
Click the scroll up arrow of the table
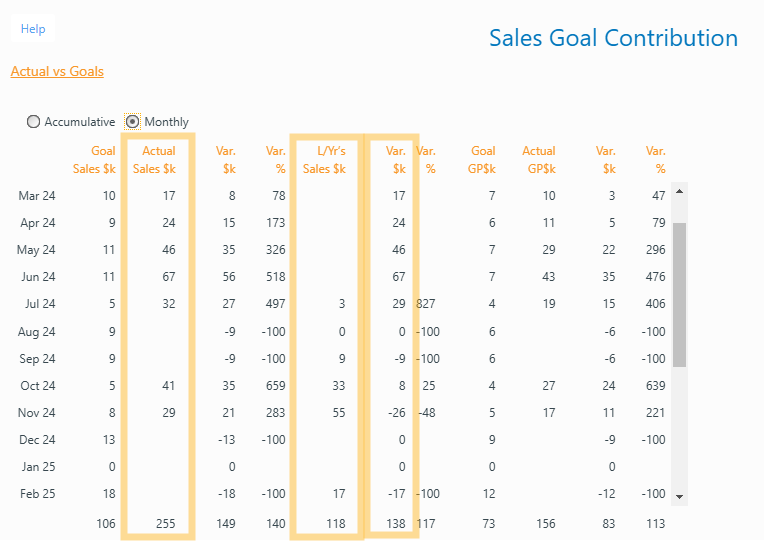click(x=680, y=190)
